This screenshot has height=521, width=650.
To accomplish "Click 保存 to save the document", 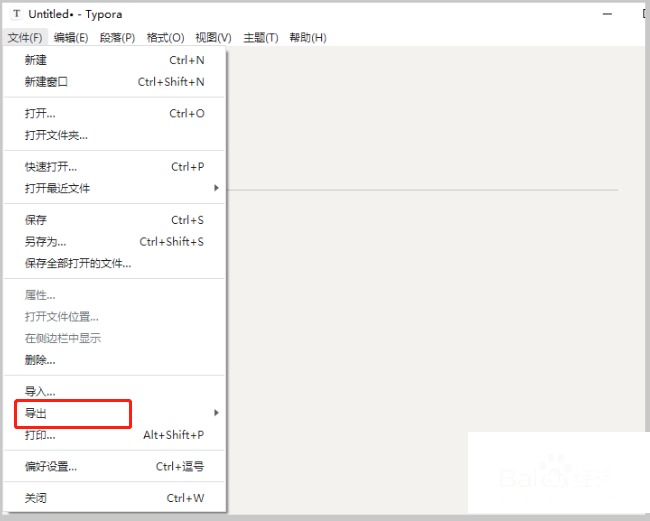I will pyautogui.click(x=114, y=220).
